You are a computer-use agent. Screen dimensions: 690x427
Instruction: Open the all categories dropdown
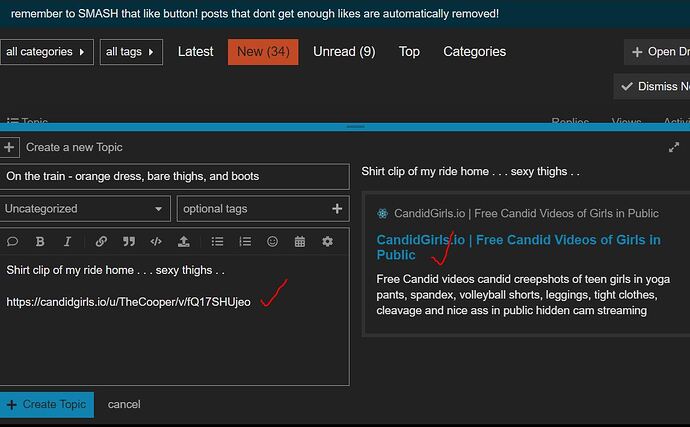pos(46,52)
